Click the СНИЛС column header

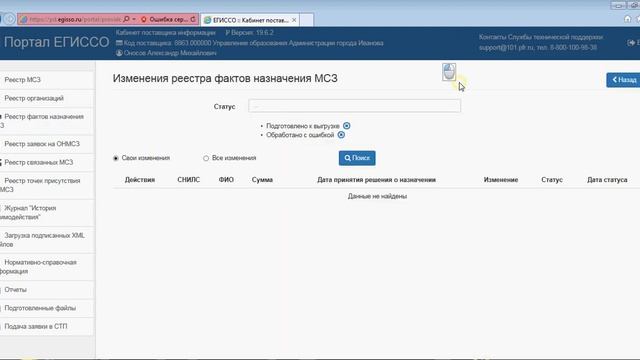click(x=189, y=180)
